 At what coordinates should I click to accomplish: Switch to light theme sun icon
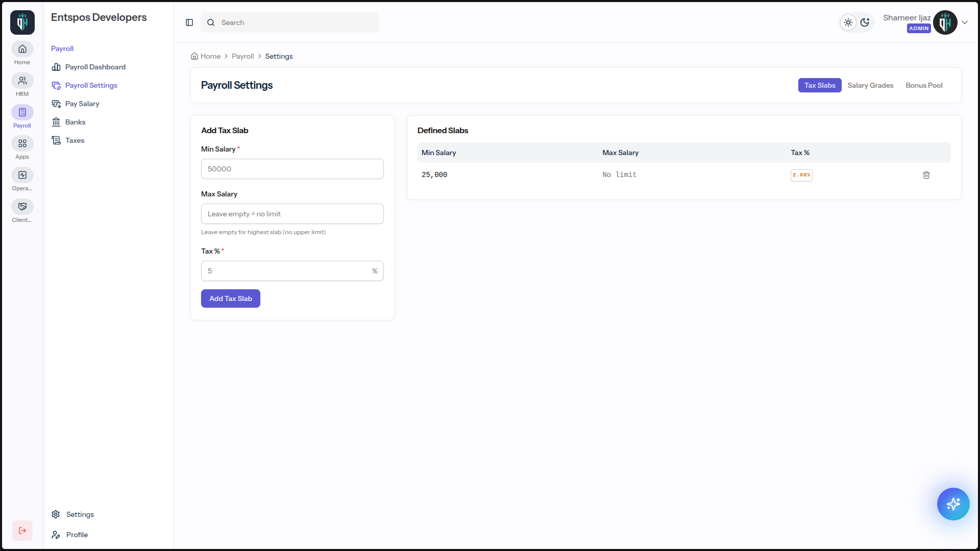848,22
